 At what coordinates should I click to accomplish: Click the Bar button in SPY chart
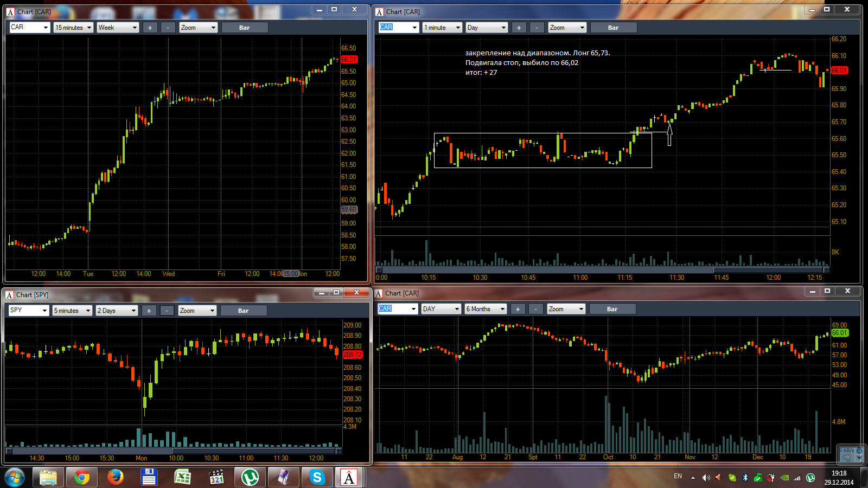pos(243,311)
